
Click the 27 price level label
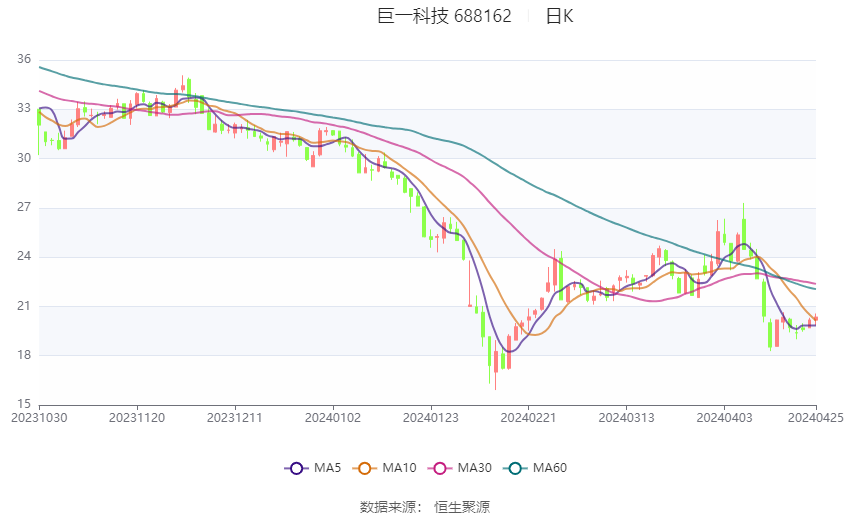point(24,207)
